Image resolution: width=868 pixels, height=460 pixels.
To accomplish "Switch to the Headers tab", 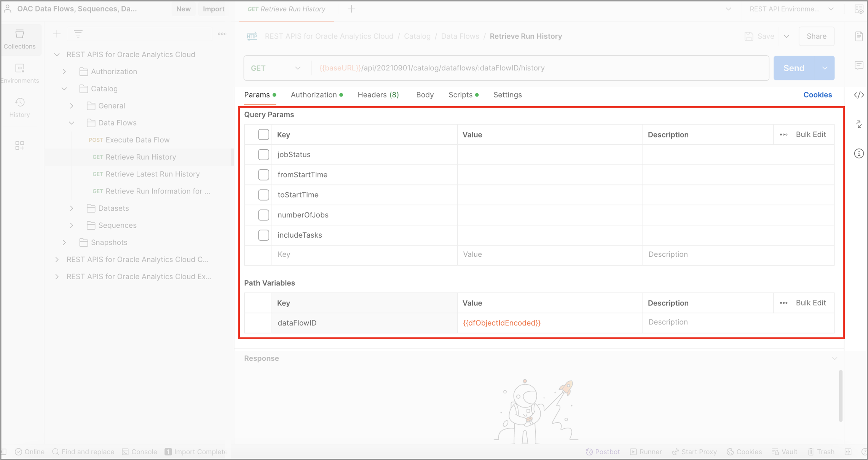I will [378, 95].
